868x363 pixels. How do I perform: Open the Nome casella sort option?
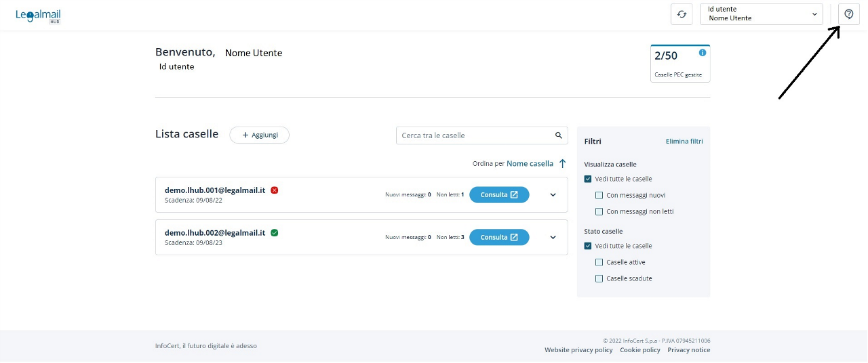[530, 163]
